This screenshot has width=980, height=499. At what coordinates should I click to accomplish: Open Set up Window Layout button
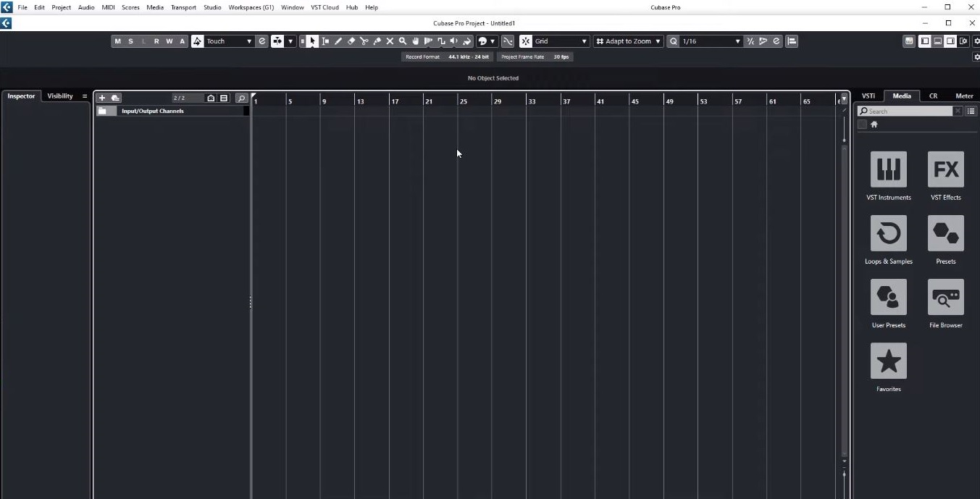click(963, 41)
